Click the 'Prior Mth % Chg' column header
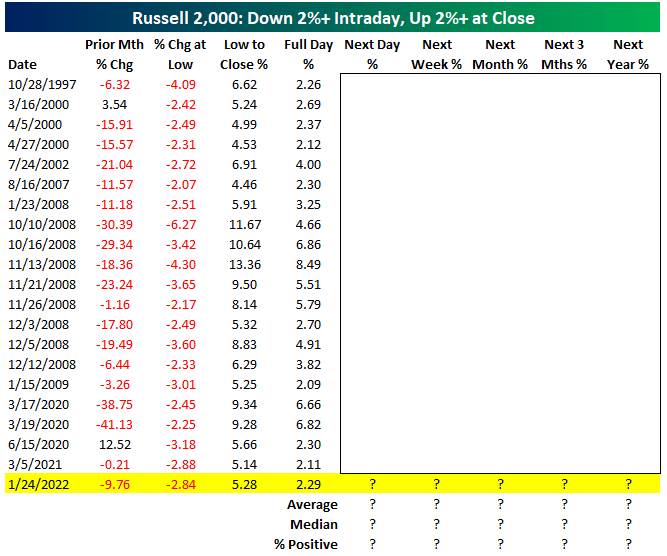This screenshot has width=667, height=556. click(x=114, y=54)
